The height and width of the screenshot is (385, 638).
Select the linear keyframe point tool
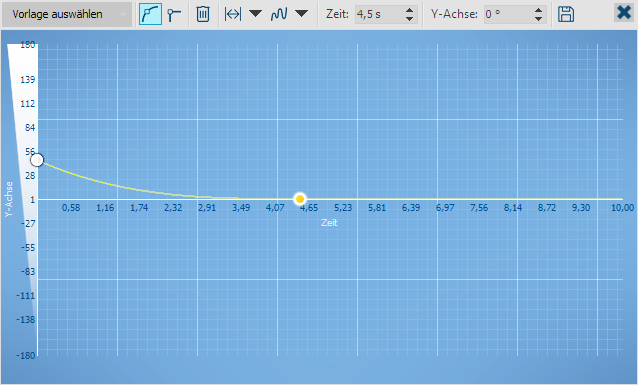174,14
